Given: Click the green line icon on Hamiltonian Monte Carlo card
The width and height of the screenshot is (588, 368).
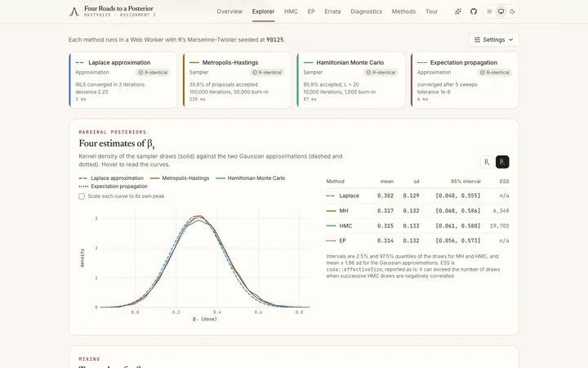Looking at the screenshot, I should click(x=308, y=63).
